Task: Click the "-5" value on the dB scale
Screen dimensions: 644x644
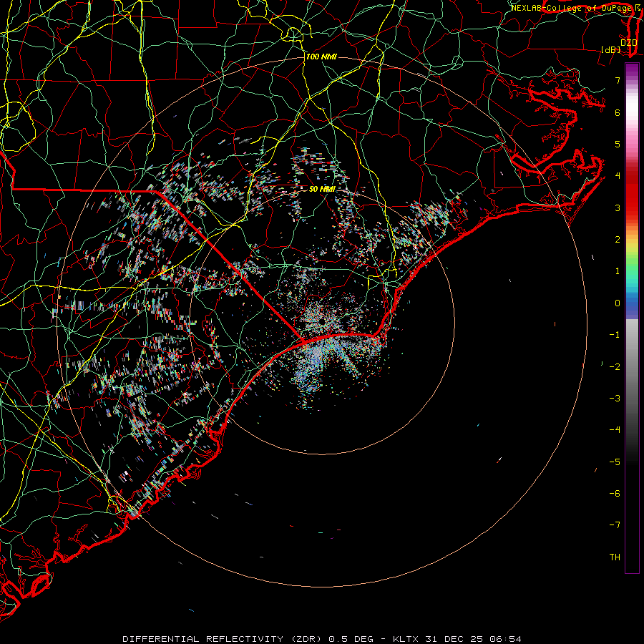Action: (x=615, y=462)
